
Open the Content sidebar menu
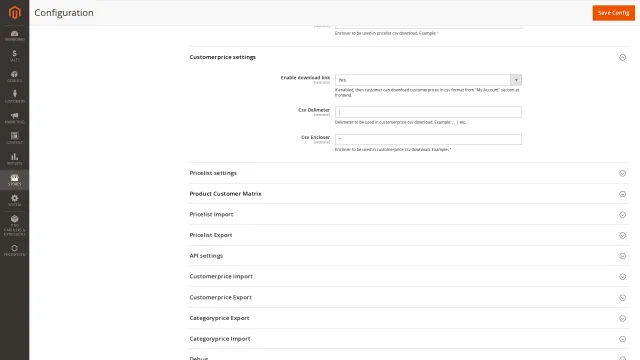(15, 138)
